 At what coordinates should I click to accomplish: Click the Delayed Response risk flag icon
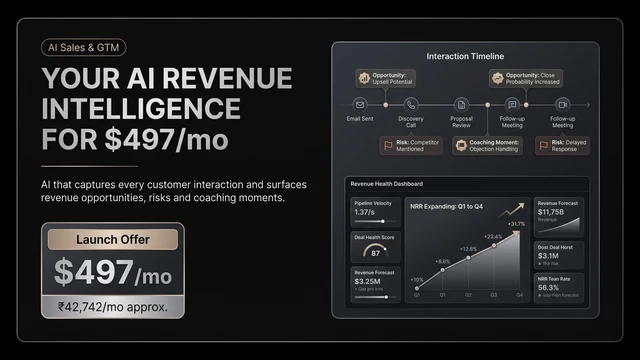click(x=544, y=145)
